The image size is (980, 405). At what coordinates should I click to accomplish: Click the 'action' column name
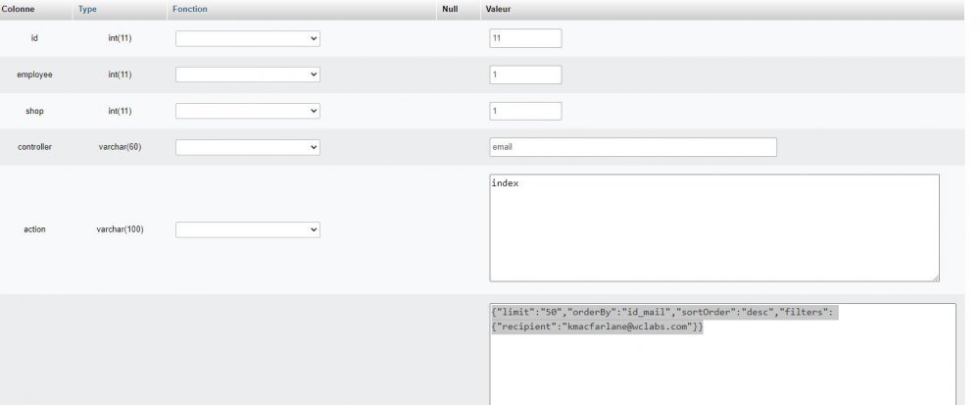point(34,229)
